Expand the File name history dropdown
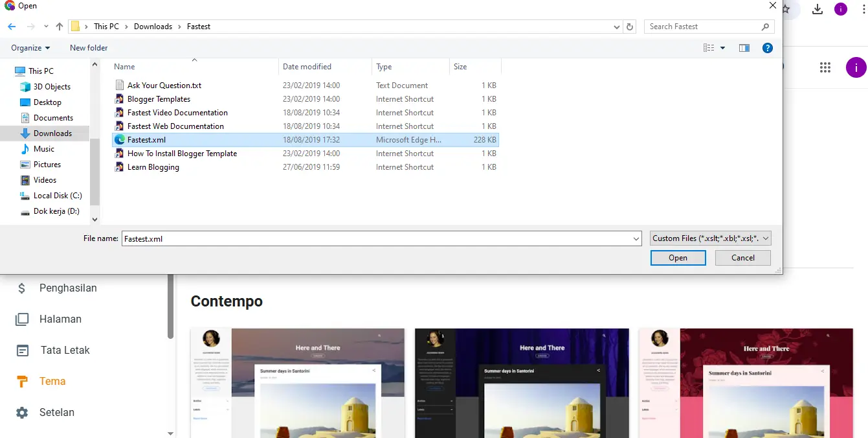 click(x=636, y=238)
